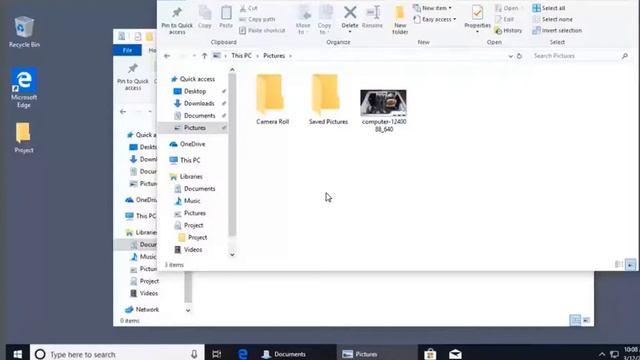The image size is (640, 360).
Task: Select This PC in Pictures window navigation pane
Action: coord(185,160)
